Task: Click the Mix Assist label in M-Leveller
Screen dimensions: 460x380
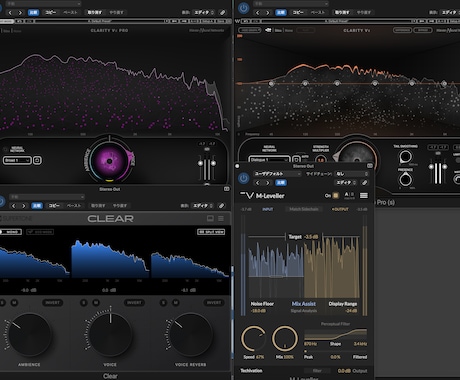Action: tap(304, 304)
